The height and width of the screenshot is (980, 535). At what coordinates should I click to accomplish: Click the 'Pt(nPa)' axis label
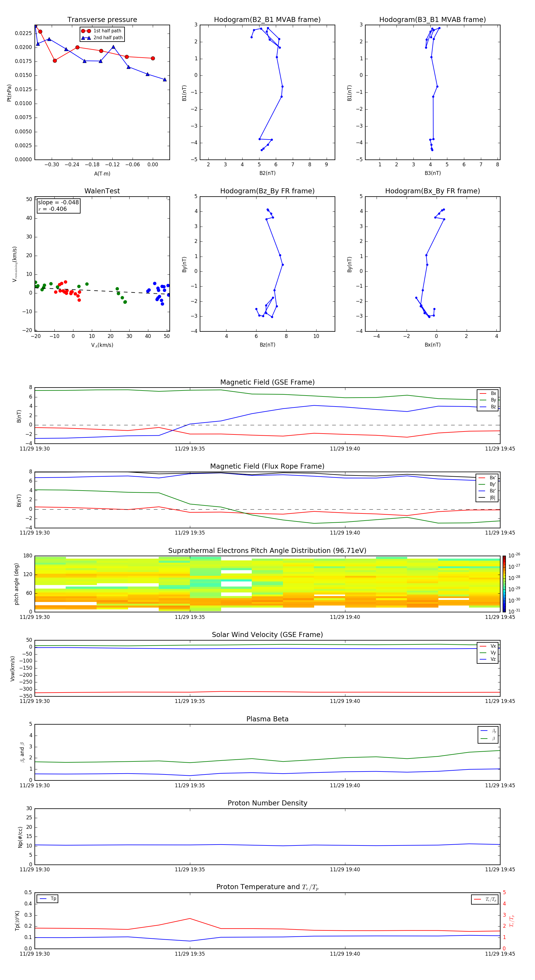(9, 92)
